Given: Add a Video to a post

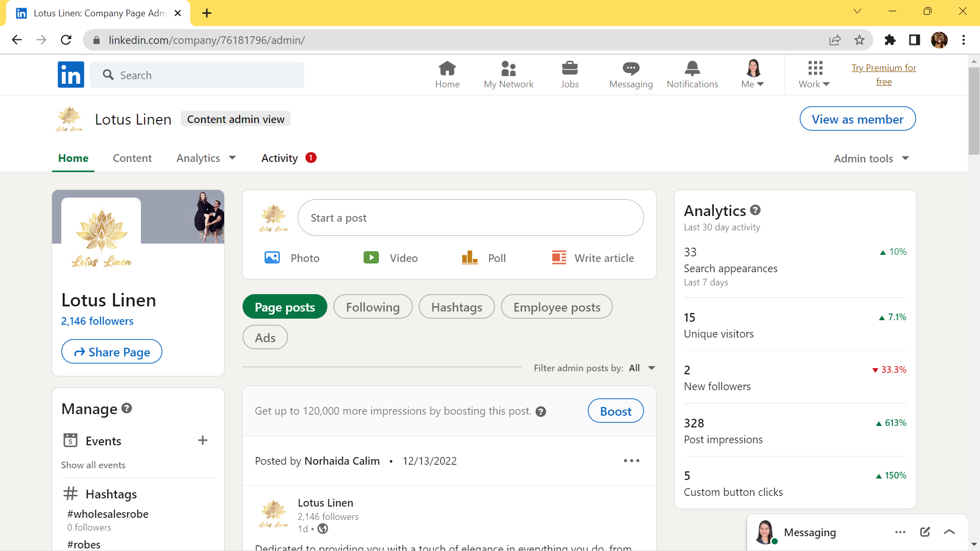Looking at the screenshot, I should 391,258.
